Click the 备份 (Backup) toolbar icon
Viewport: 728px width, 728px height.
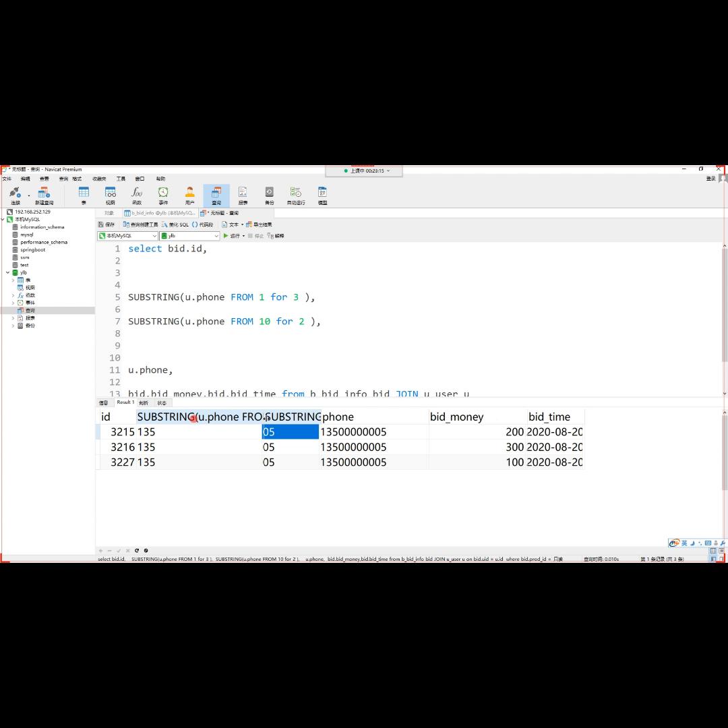[269, 195]
